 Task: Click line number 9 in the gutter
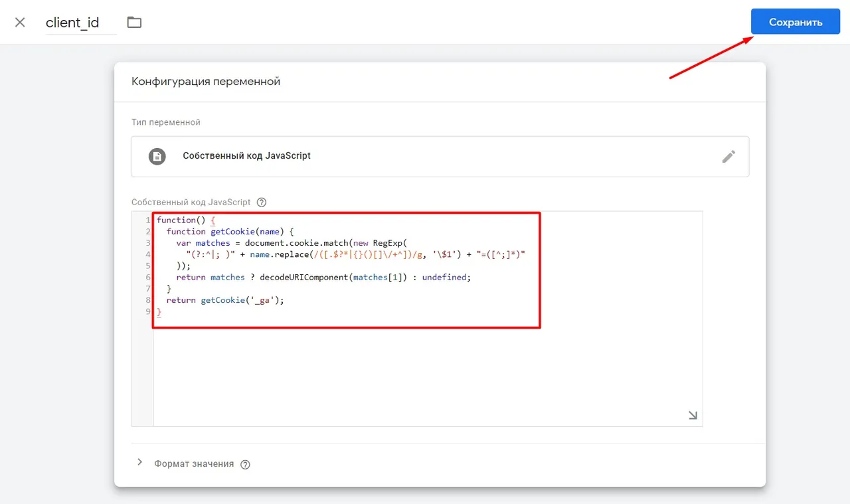point(148,312)
